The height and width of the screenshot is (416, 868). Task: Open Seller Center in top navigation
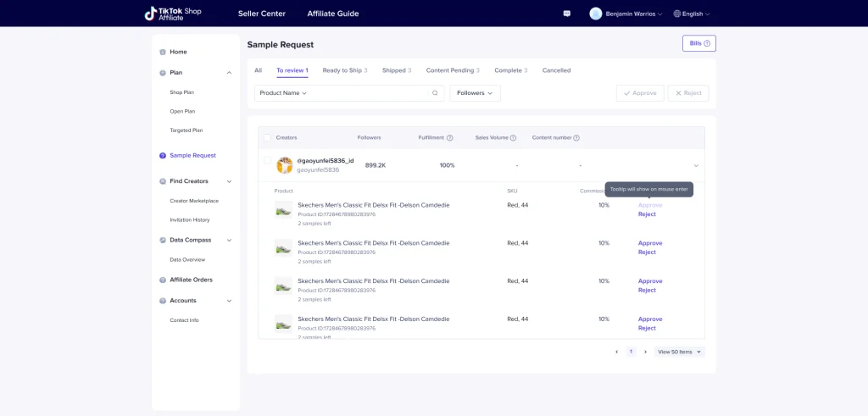(262, 14)
